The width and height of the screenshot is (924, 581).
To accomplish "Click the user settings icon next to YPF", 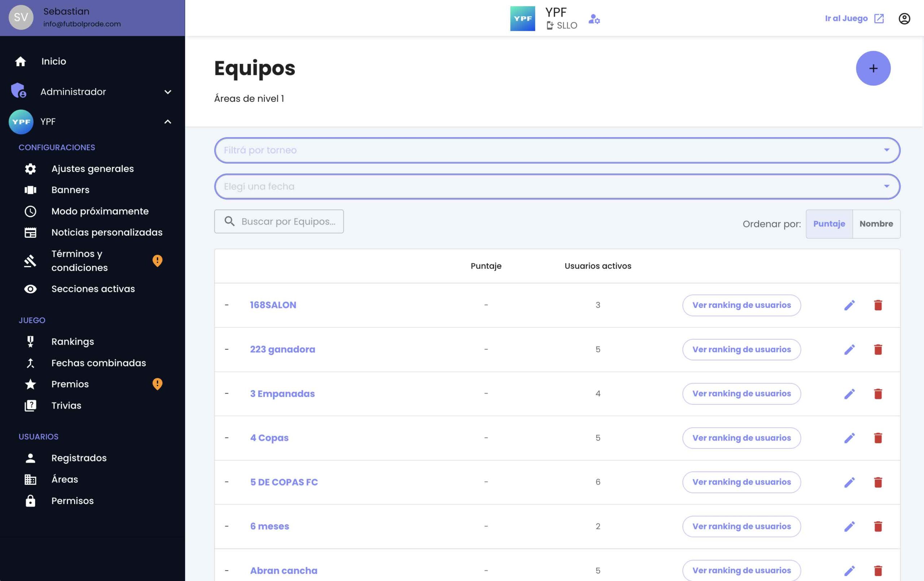I will (x=594, y=19).
